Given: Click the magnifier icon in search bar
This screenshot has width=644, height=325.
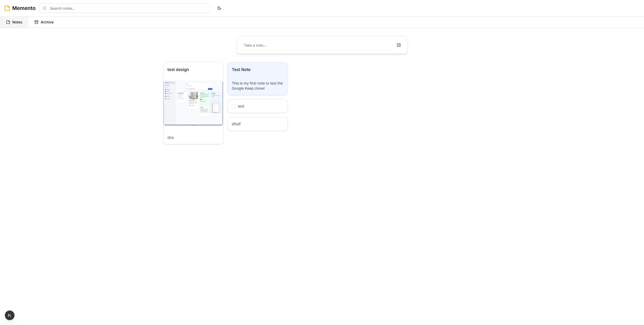Looking at the screenshot, I should click(x=45, y=8).
